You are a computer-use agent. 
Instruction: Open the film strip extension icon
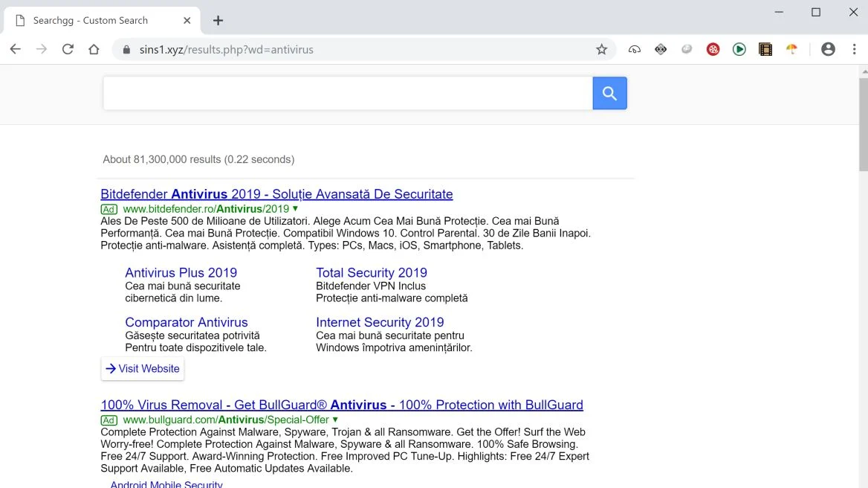(x=765, y=49)
